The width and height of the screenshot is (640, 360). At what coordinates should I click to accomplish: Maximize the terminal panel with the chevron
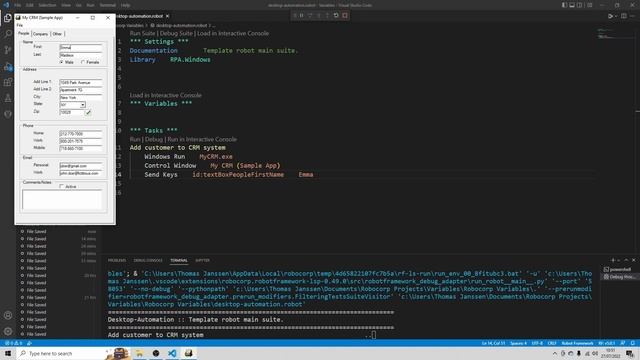pyautogui.click(x=626, y=260)
